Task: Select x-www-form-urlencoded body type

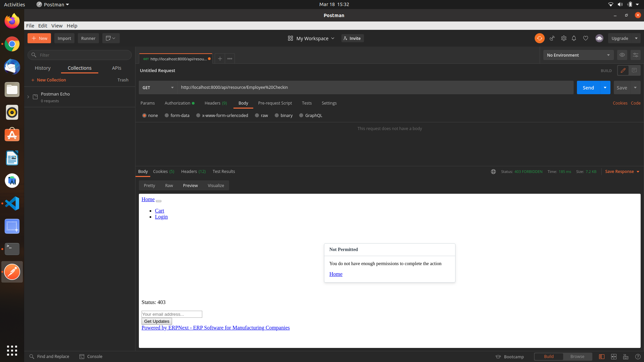Action: click(x=198, y=115)
